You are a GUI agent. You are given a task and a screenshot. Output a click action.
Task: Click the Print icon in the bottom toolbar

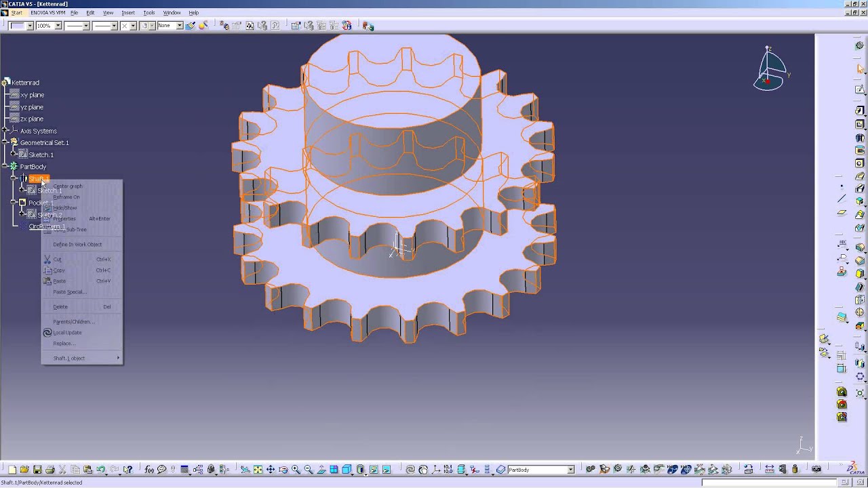tap(50, 469)
